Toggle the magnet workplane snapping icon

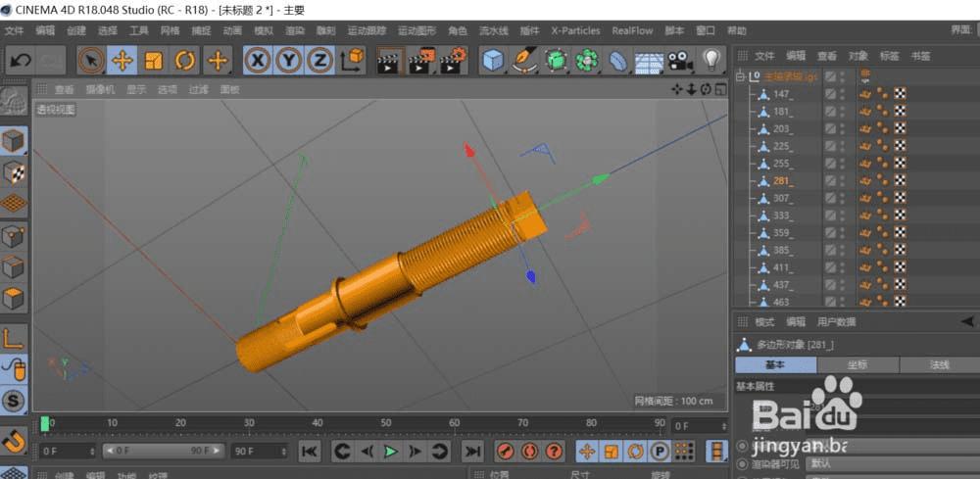point(14,441)
